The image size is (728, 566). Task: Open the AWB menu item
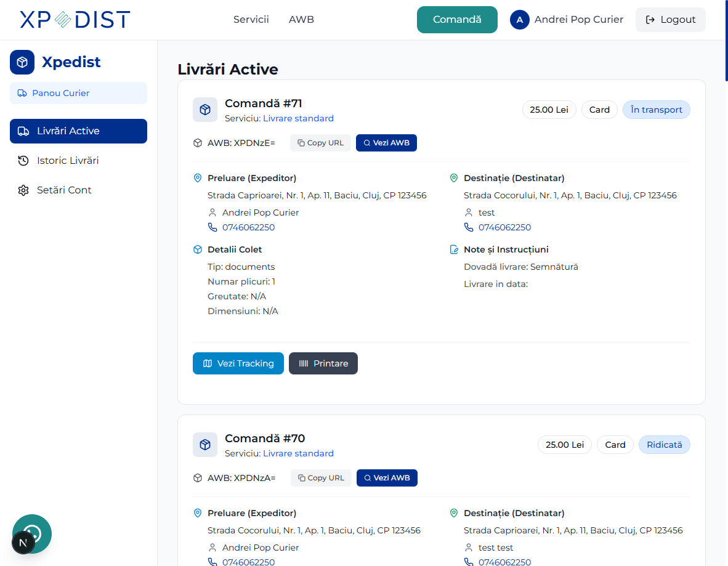[301, 20]
